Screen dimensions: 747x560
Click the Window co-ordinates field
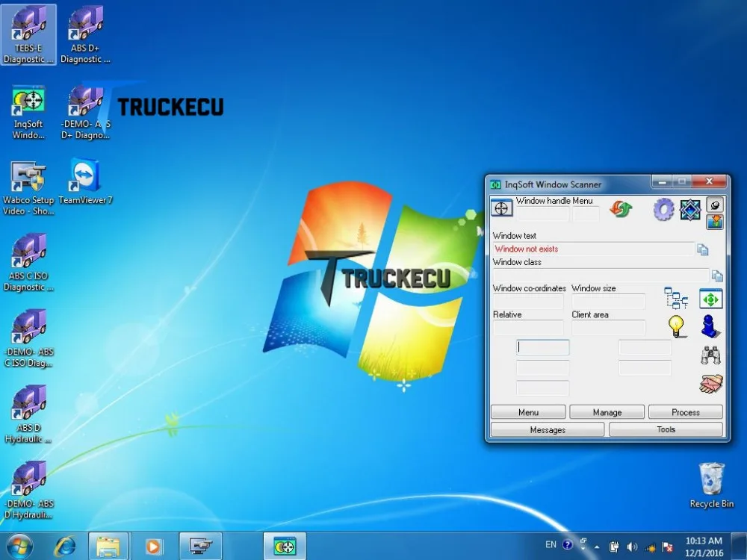click(x=528, y=302)
